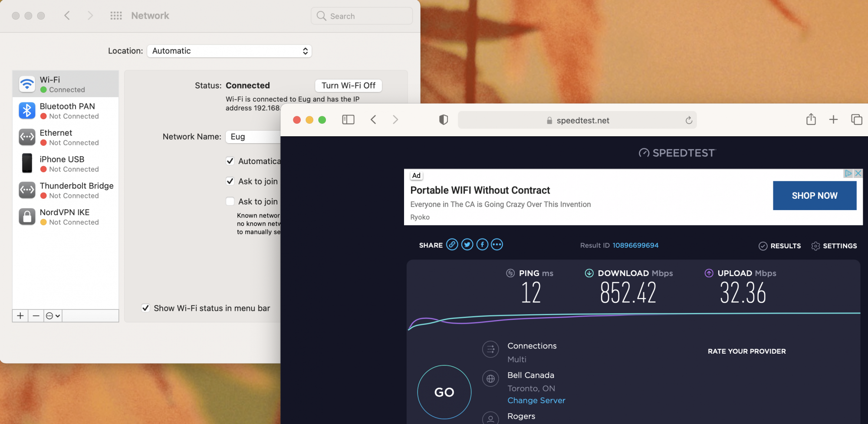Go forward in Network preferences window
Screen dimensions: 868x424
(x=90, y=16)
